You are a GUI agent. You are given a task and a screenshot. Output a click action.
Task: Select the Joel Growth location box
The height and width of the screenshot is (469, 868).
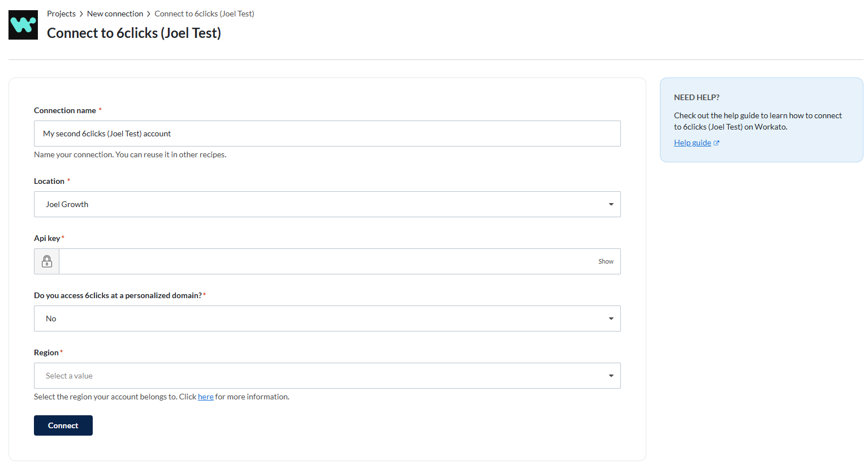coord(317,204)
